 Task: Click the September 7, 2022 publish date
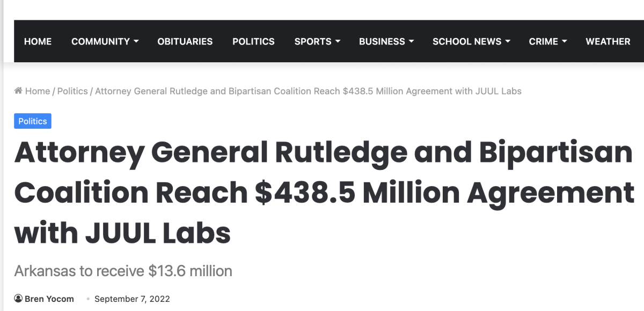point(132,299)
